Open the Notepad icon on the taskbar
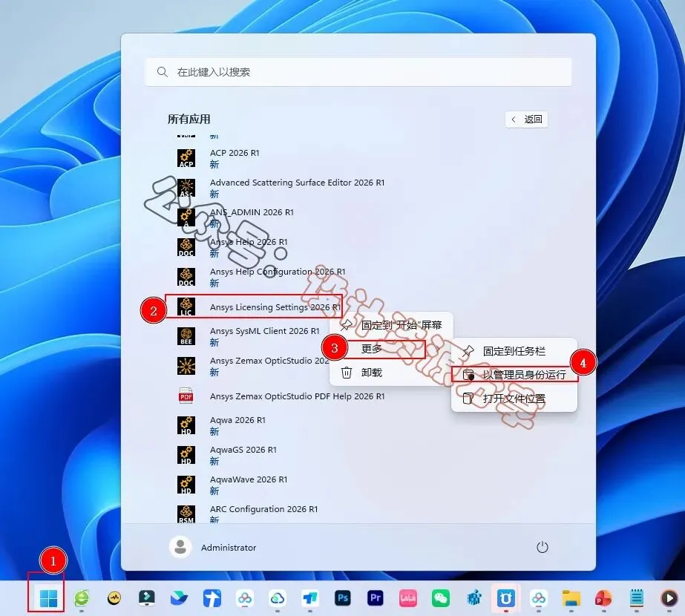This screenshot has width=685, height=616. (637, 598)
